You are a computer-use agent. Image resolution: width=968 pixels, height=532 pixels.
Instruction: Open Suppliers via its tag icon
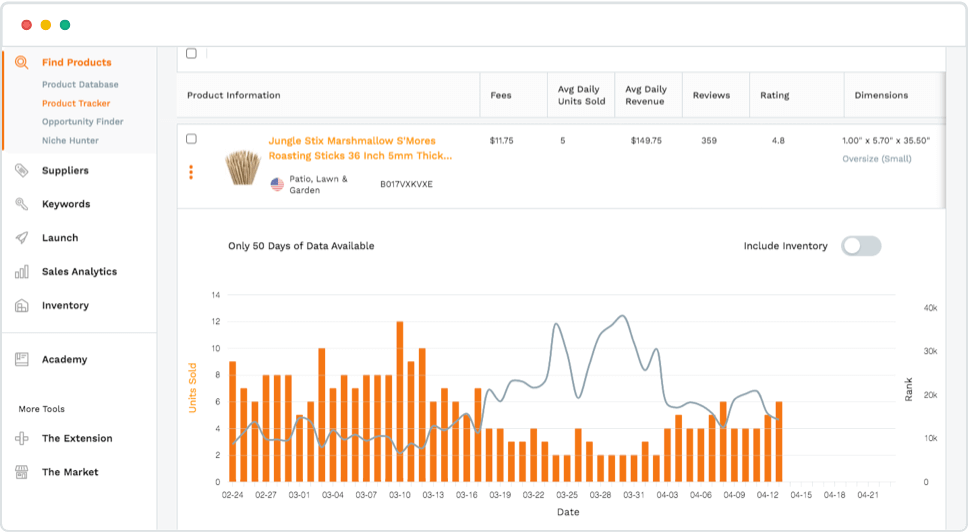tap(22, 170)
